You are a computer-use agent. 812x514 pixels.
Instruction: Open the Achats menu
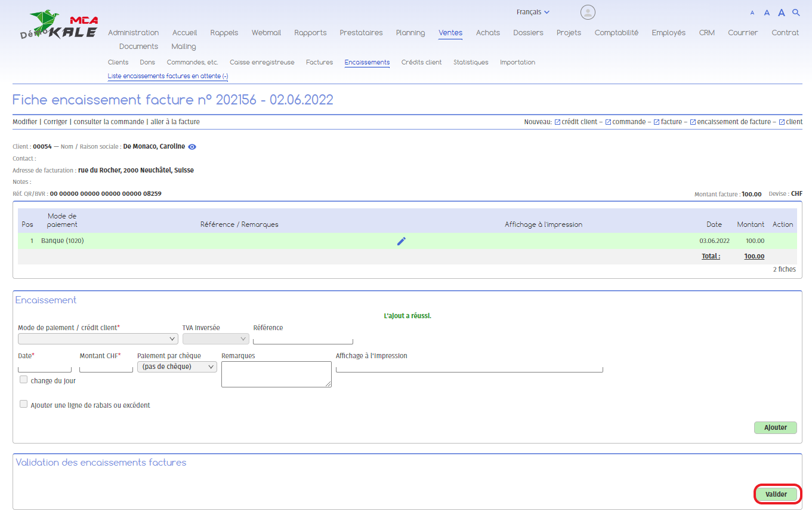point(488,33)
